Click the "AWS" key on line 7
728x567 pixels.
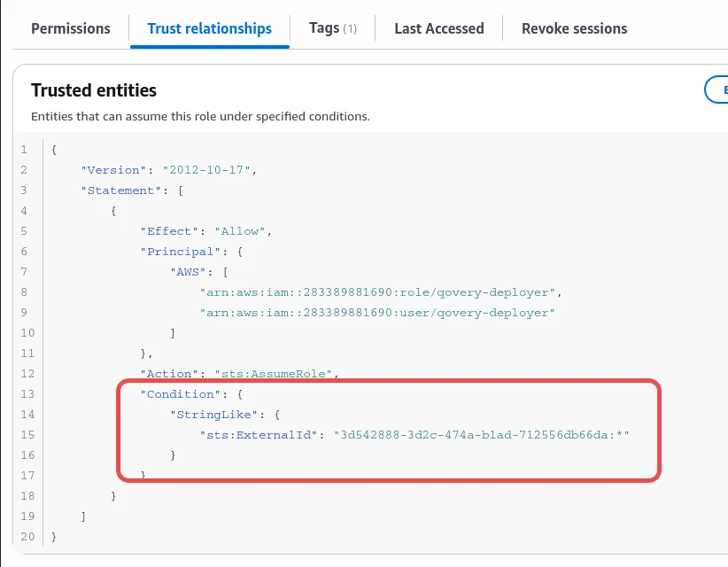[x=188, y=272]
